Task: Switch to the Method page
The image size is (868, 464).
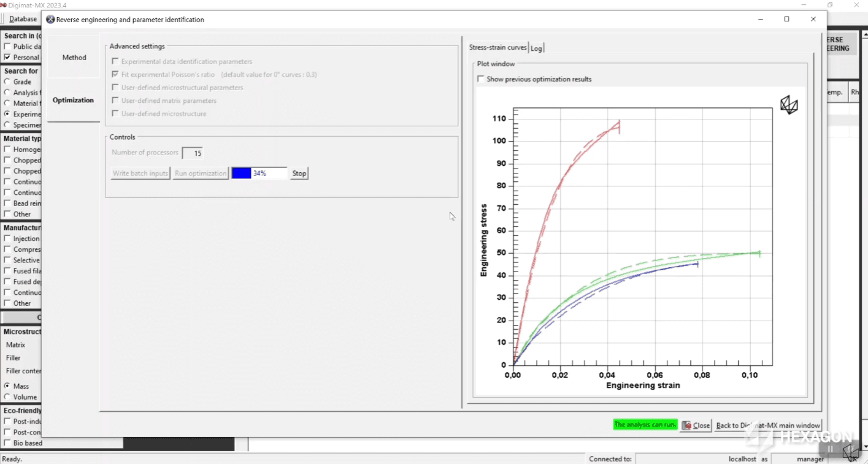Action: (74, 57)
